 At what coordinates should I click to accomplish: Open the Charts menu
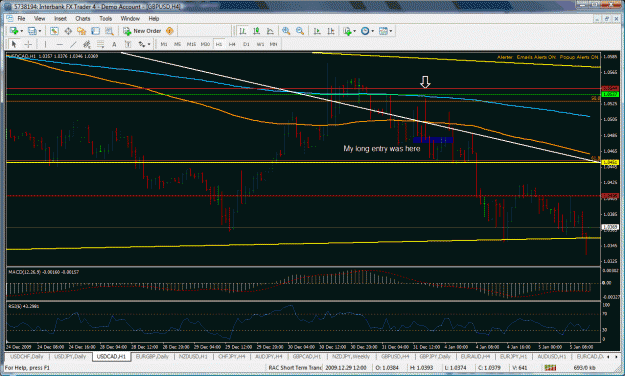(x=83, y=18)
